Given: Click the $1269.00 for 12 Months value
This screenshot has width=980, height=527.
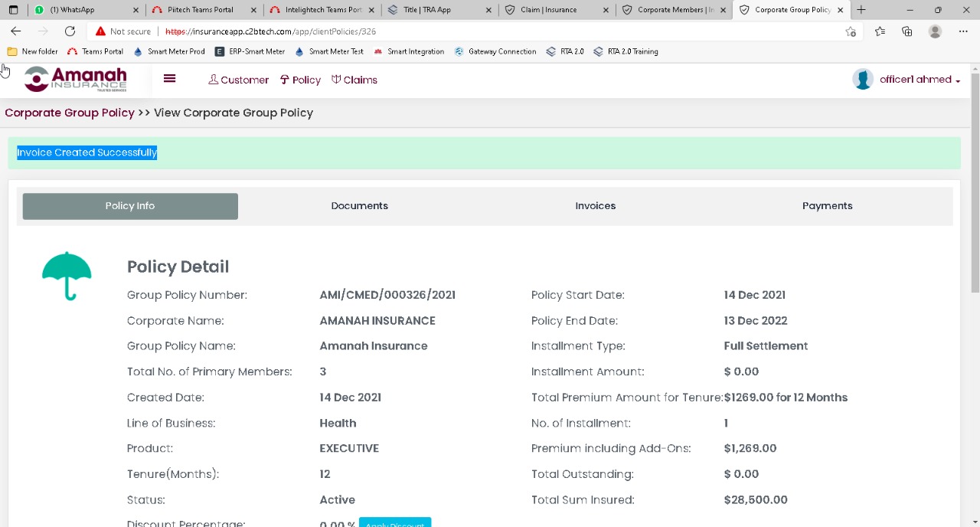Looking at the screenshot, I should click(x=786, y=398).
